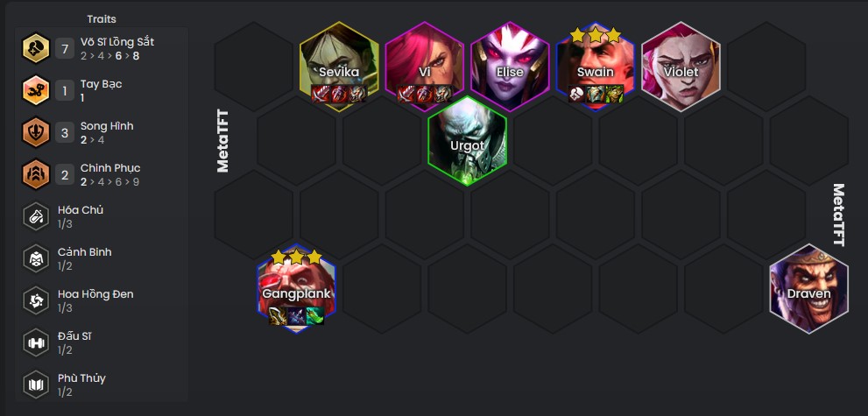Click the Hoa Hồng Đen trait icon

[x=36, y=300]
